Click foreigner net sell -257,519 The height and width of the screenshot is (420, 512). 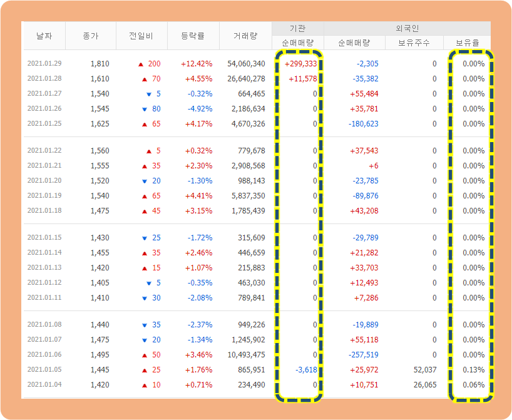[x=364, y=355]
